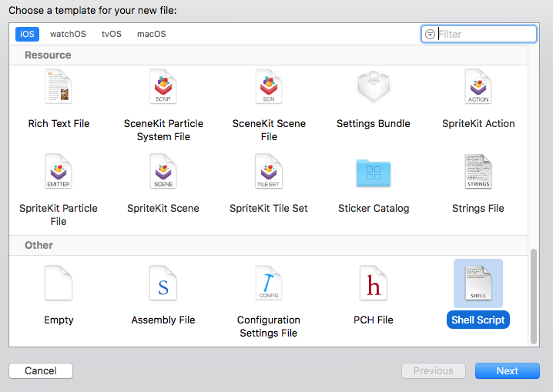Select the PCH File header icon
This screenshot has height=392, width=553.
[374, 283]
